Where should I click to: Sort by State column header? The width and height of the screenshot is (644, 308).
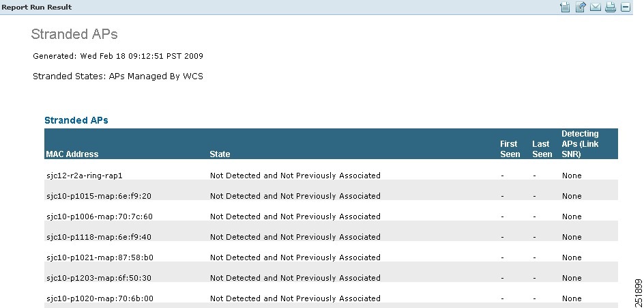(x=220, y=154)
